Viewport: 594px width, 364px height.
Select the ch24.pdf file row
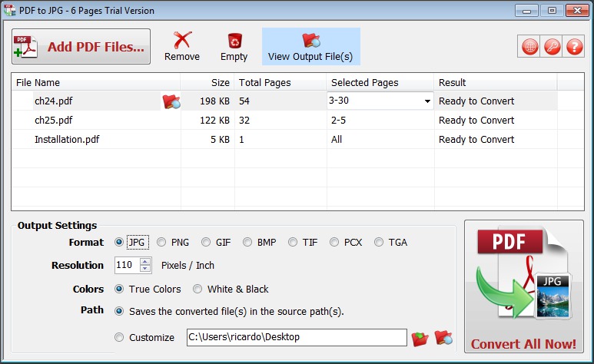click(284, 101)
